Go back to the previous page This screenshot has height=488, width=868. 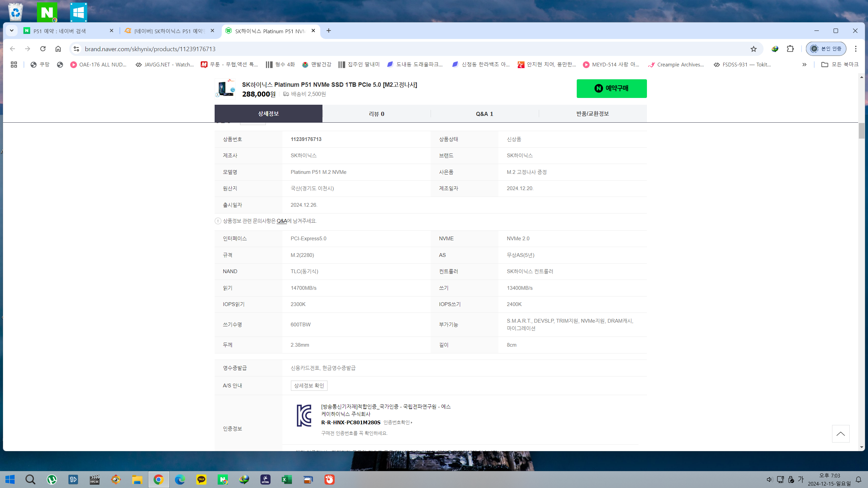[x=13, y=49]
